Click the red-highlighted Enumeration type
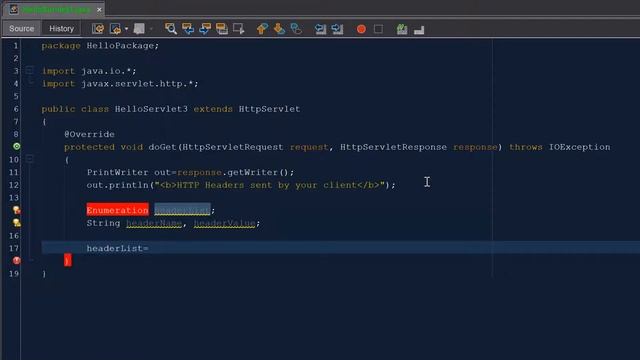Image resolution: width=640 pixels, height=360 pixels. pos(118,210)
